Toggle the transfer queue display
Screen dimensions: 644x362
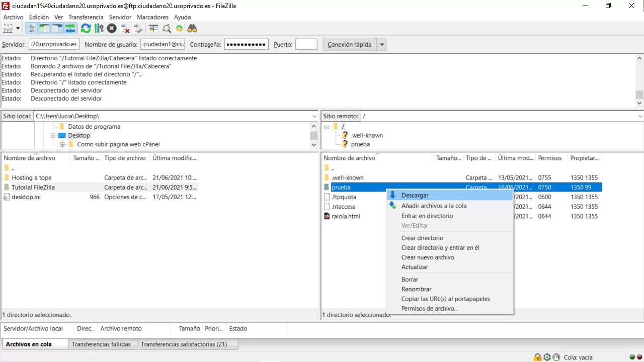pos(70,29)
